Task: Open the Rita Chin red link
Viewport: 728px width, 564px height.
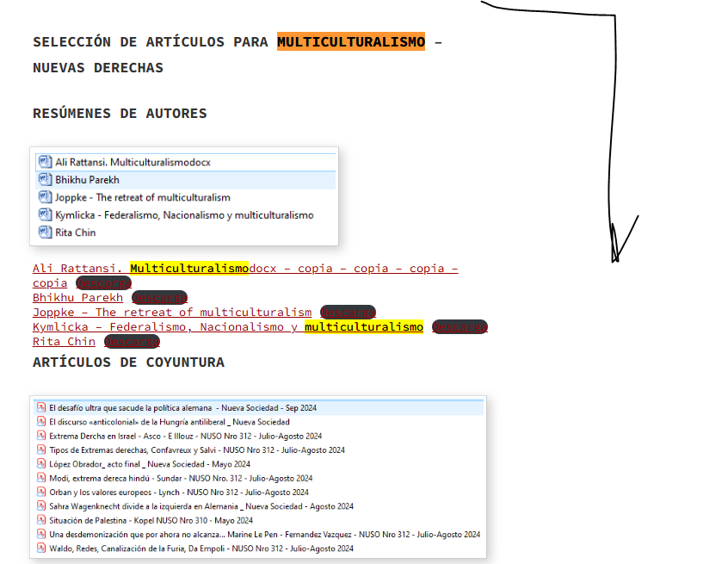Action: pyautogui.click(x=64, y=342)
